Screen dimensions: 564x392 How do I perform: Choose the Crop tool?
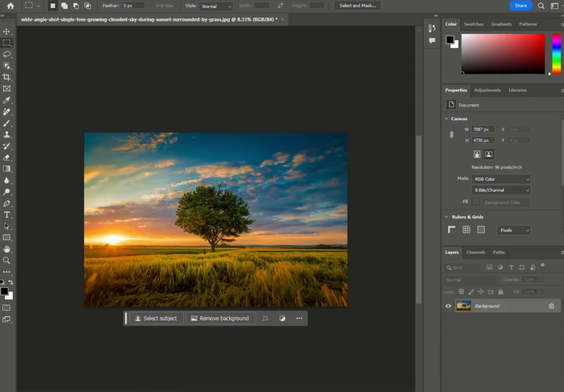pos(7,77)
